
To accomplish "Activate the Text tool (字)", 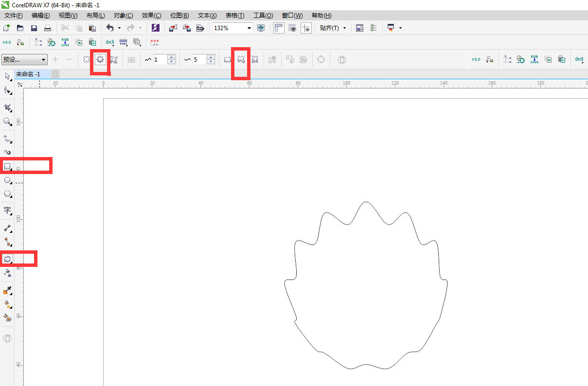I will [x=7, y=211].
